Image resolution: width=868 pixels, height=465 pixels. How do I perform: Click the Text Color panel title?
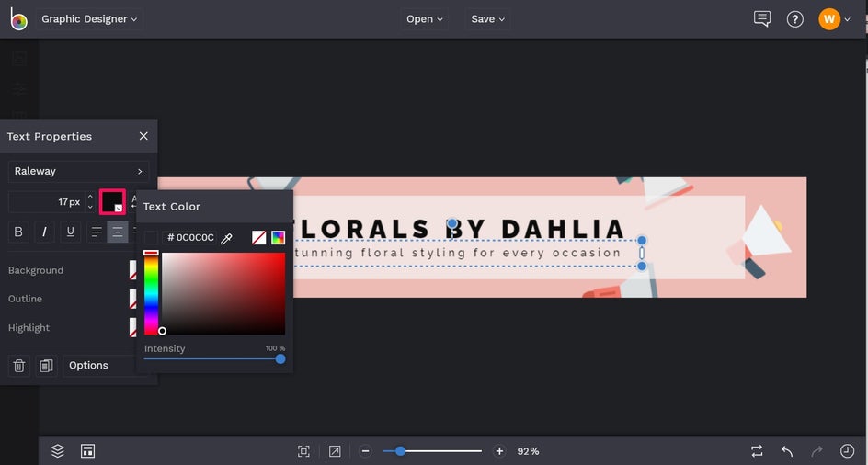click(172, 207)
